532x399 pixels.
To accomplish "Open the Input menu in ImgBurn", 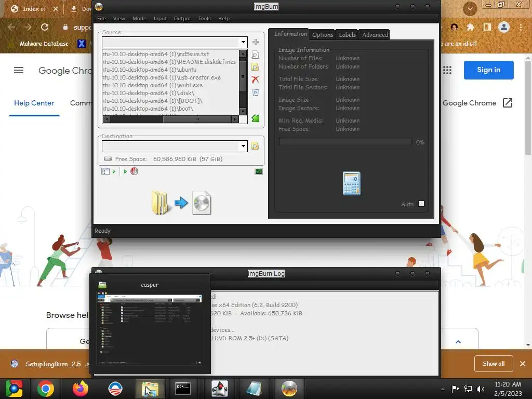I will pos(160,18).
